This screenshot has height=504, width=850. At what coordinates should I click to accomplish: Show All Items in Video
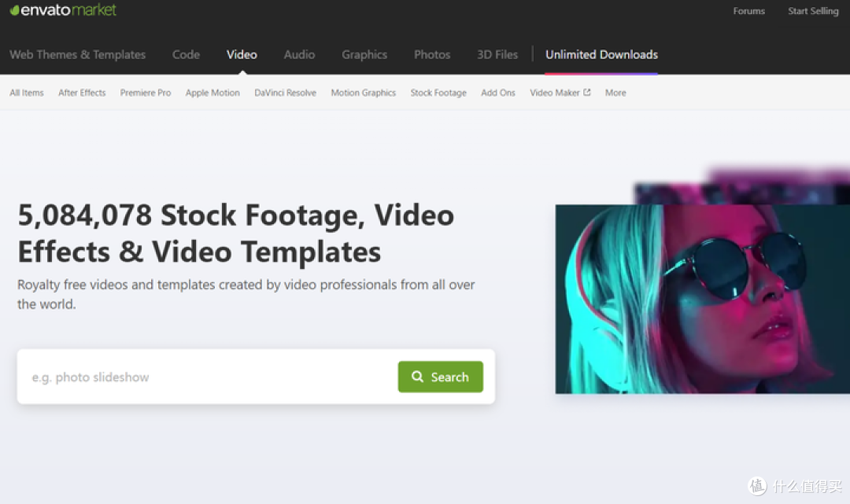(27, 93)
